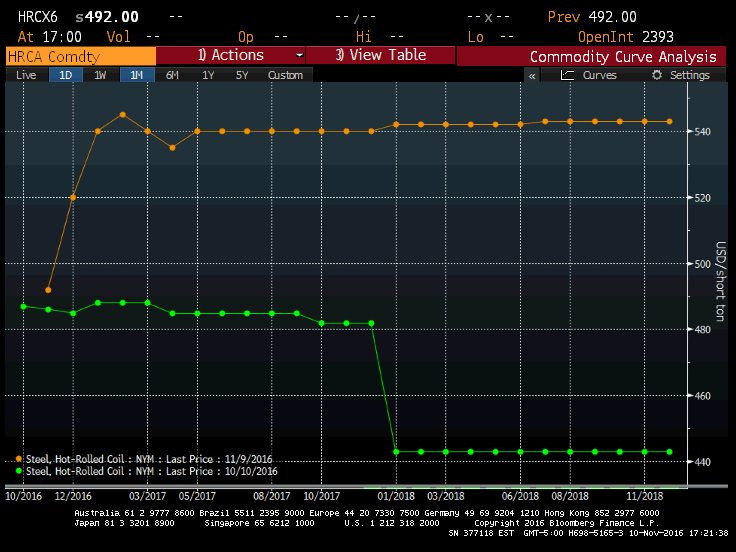Switch to the 6M time range
The height and width of the screenshot is (552, 736).
172,75
